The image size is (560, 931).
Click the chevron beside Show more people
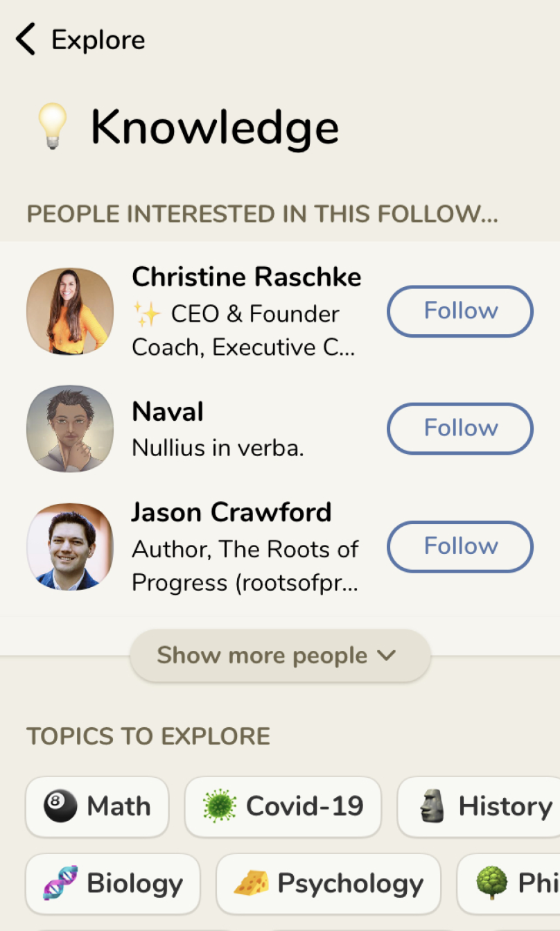[x=387, y=655]
